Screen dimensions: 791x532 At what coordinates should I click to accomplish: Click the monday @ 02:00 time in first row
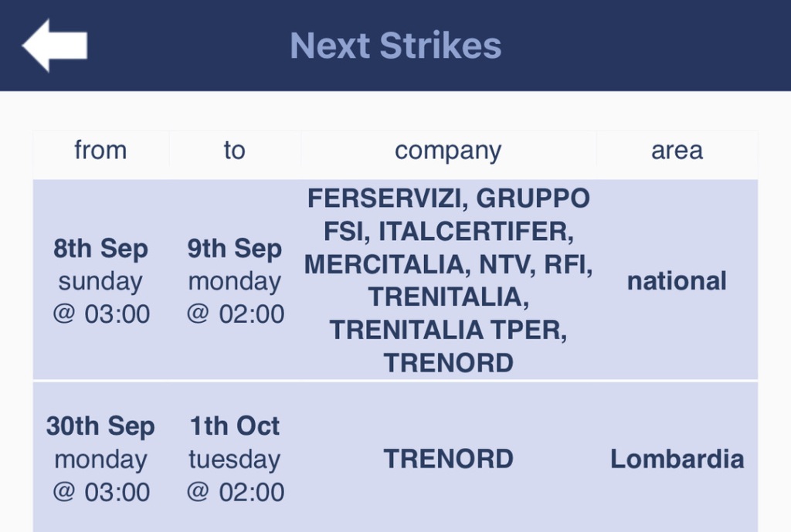click(x=235, y=297)
